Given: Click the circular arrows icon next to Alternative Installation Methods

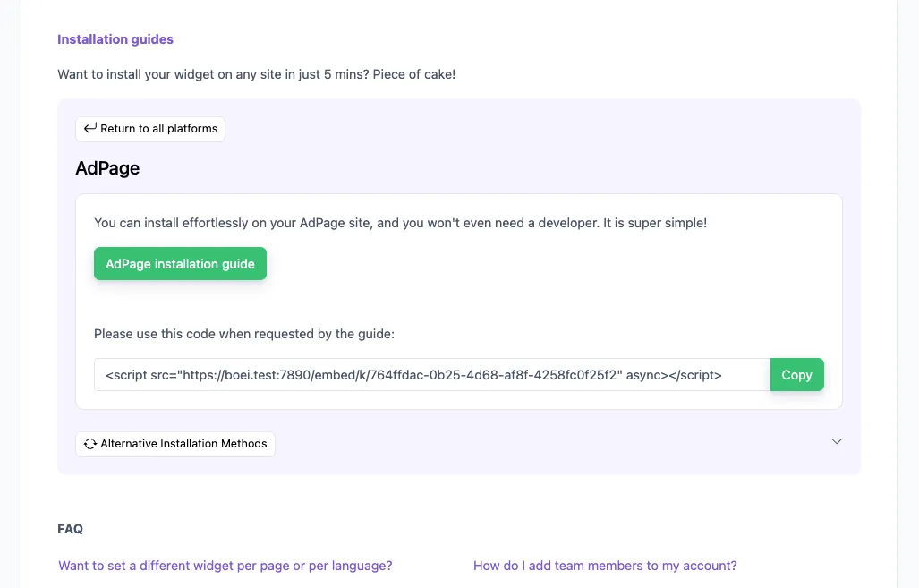Looking at the screenshot, I should click(x=90, y=443).
